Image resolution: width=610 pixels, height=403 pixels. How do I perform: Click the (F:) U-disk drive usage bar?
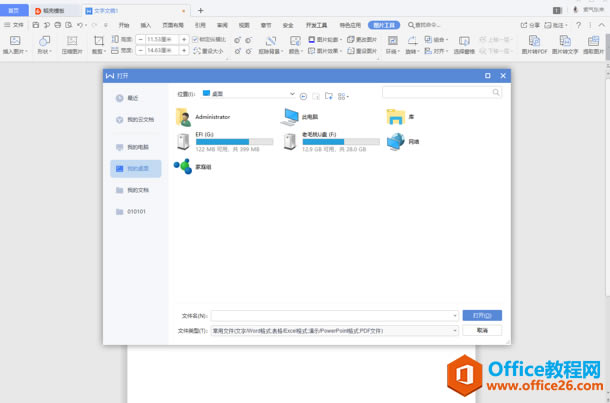[x=341, y=142]
